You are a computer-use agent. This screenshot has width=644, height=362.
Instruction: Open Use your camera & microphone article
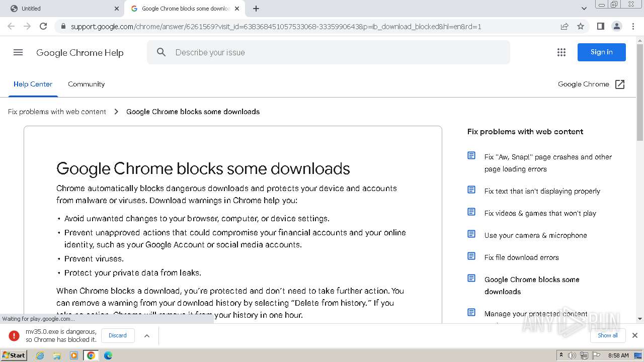[536, 235]
